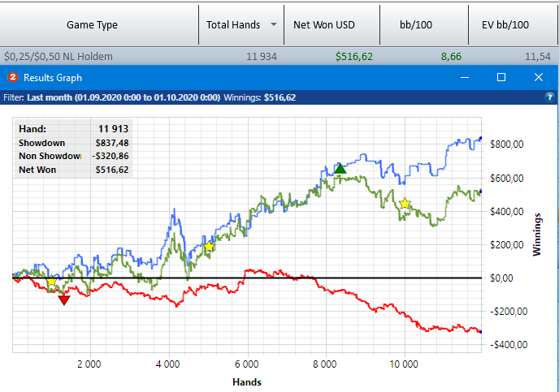Click the Hands x-axis label
This screenshot has height=392, width=559.
[247, 382]
